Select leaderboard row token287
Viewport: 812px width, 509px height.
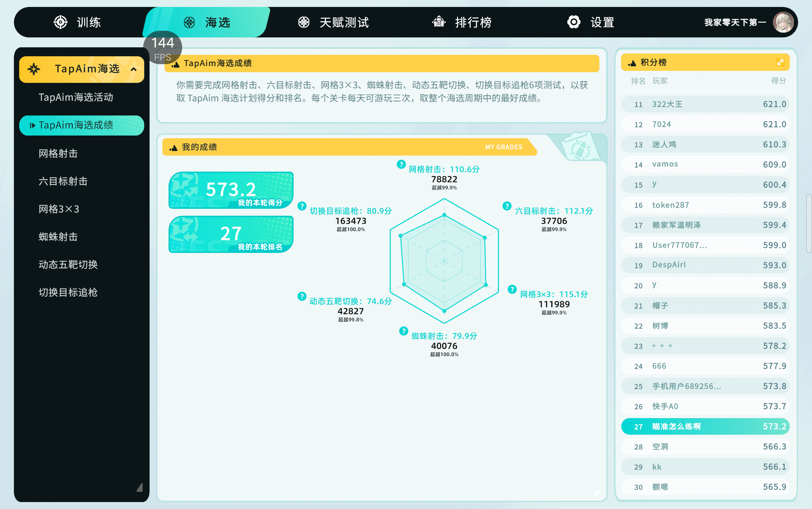coord(705,205)
